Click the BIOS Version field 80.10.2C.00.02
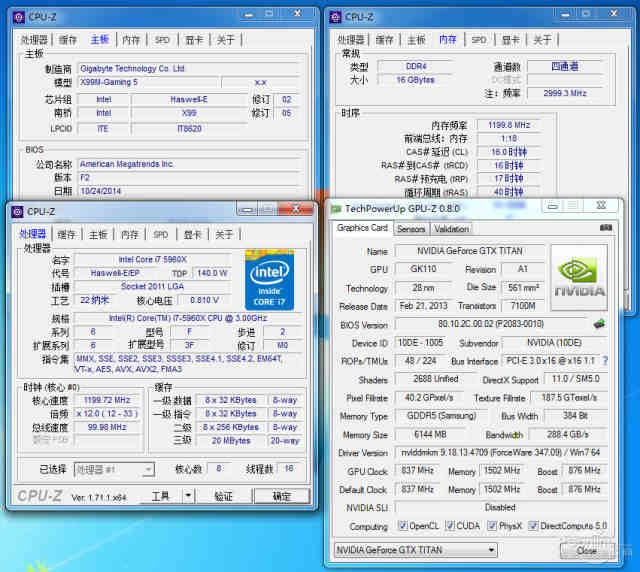 (x=491, y=324)
